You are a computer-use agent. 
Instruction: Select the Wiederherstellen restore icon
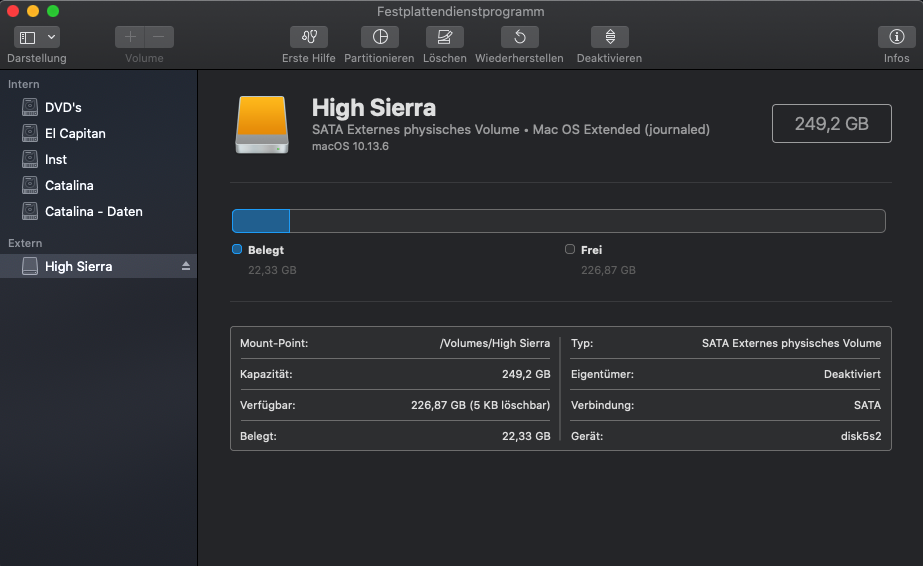519,37
